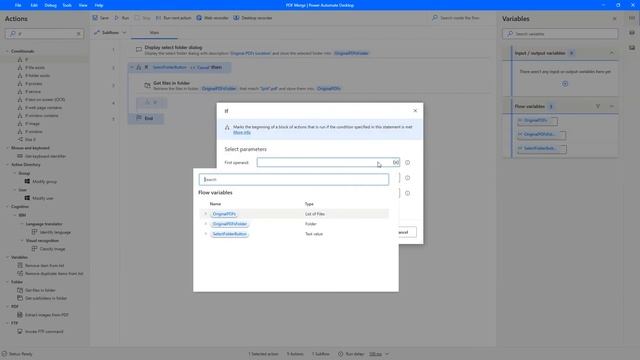Viewport: 640px width, 360px height.
Task: Select the Classify image action
Action: point(52,249)
